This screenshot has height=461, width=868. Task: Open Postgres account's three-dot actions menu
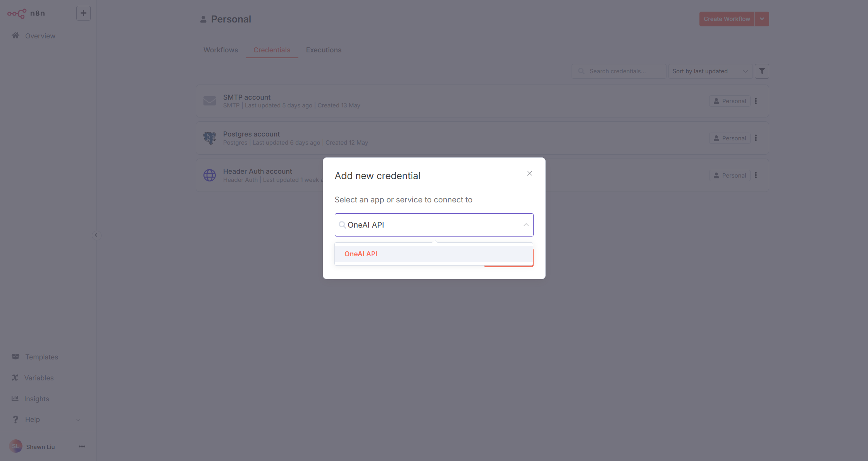tap(756, 138)
